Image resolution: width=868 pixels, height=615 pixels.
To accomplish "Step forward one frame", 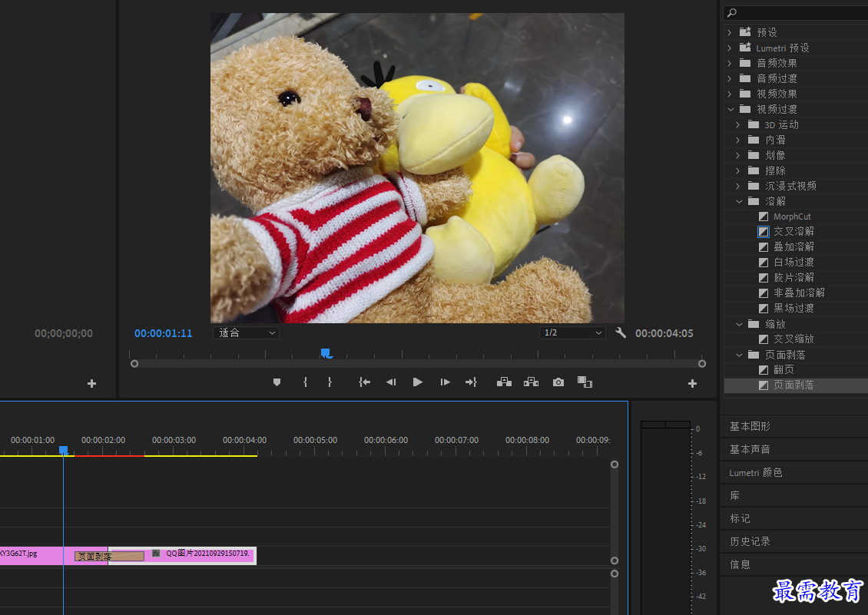I will pos(445,382).
